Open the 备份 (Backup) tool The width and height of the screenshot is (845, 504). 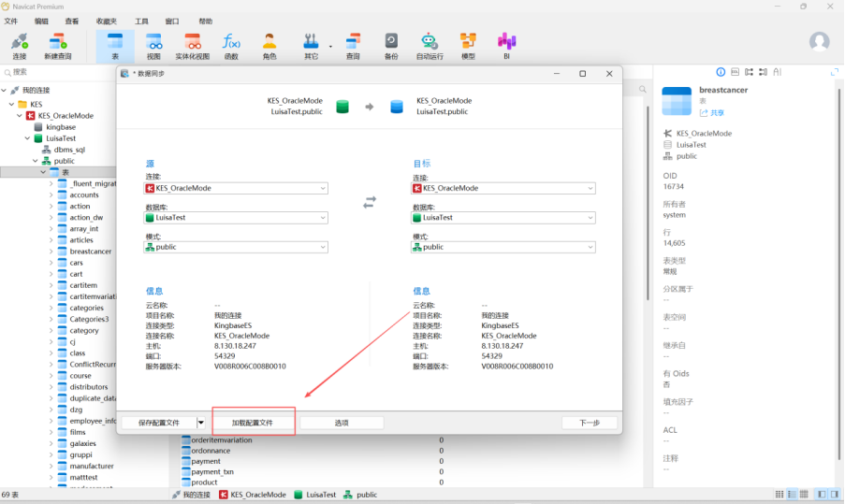pyautogui.click(x=391, y=45)
